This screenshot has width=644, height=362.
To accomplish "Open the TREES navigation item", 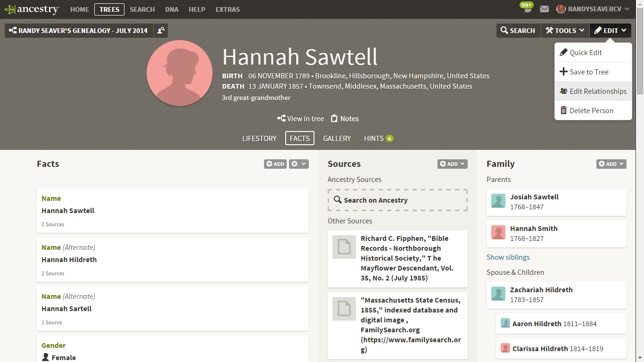I will click(109, 9).
